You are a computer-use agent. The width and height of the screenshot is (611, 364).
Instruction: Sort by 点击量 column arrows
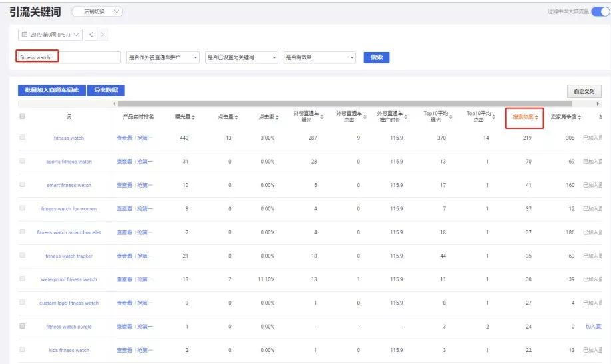[x=236, y=117]
